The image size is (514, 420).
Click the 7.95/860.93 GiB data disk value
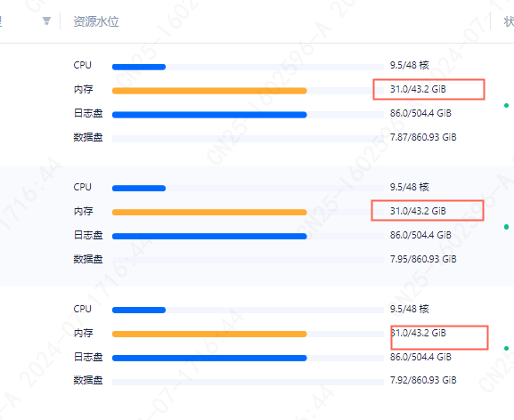click(x=423, y=259)
